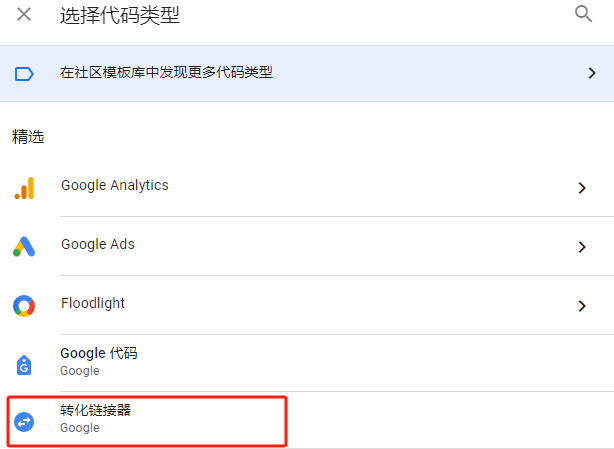
Task: Click the 精选 section heading
Action: [28, 137]
